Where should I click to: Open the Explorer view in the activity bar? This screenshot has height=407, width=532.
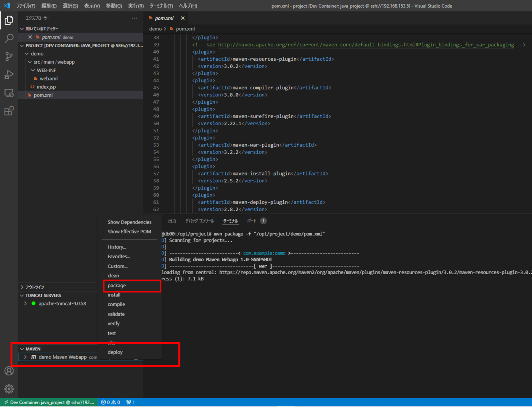tap(9, 20)
